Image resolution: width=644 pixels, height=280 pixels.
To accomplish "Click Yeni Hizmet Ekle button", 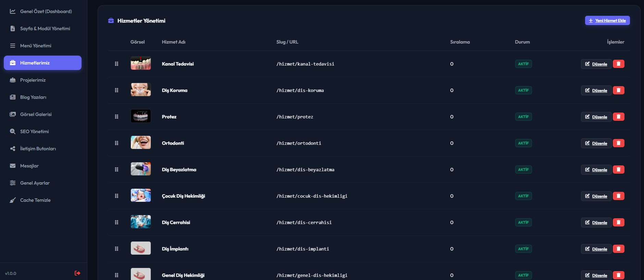I will pos(607,21).
